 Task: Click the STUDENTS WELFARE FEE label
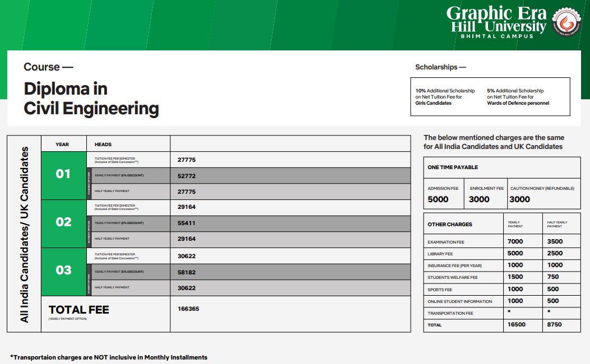coord(453,278)
